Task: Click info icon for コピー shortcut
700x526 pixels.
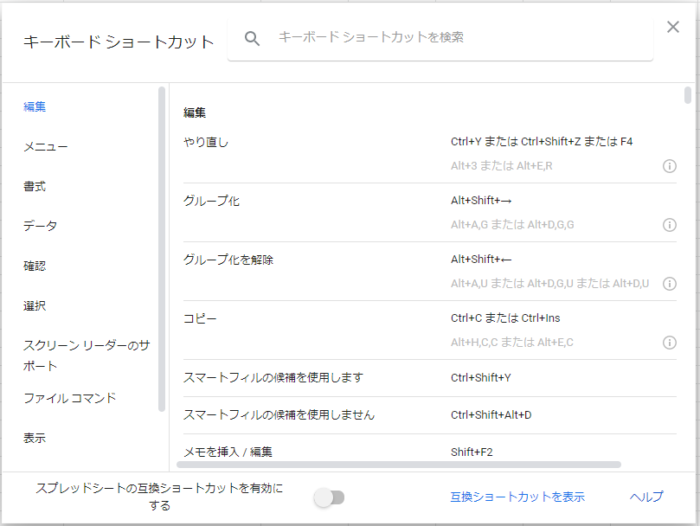Action: 670,343
